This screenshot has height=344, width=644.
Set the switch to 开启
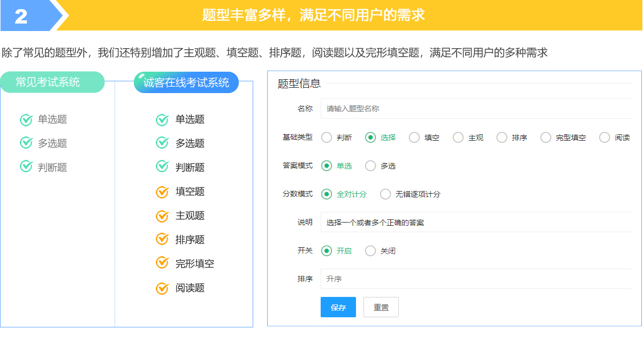(x=327, y=251)
